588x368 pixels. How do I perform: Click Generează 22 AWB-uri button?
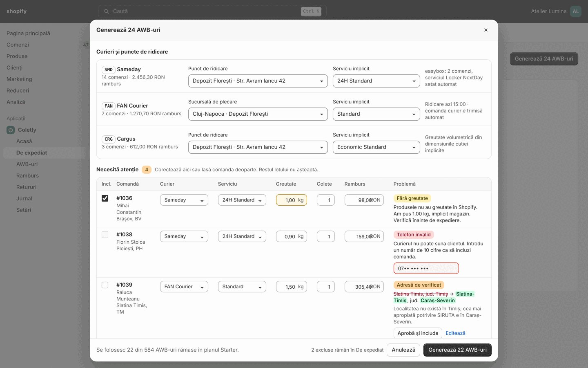(458, 350)
